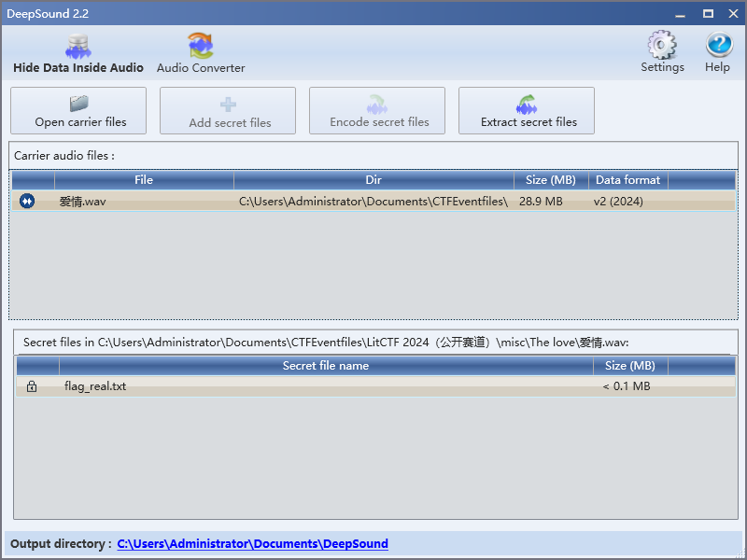Click the Encode secret files button
The image size is (747, 560).
(x=377, y=110)
